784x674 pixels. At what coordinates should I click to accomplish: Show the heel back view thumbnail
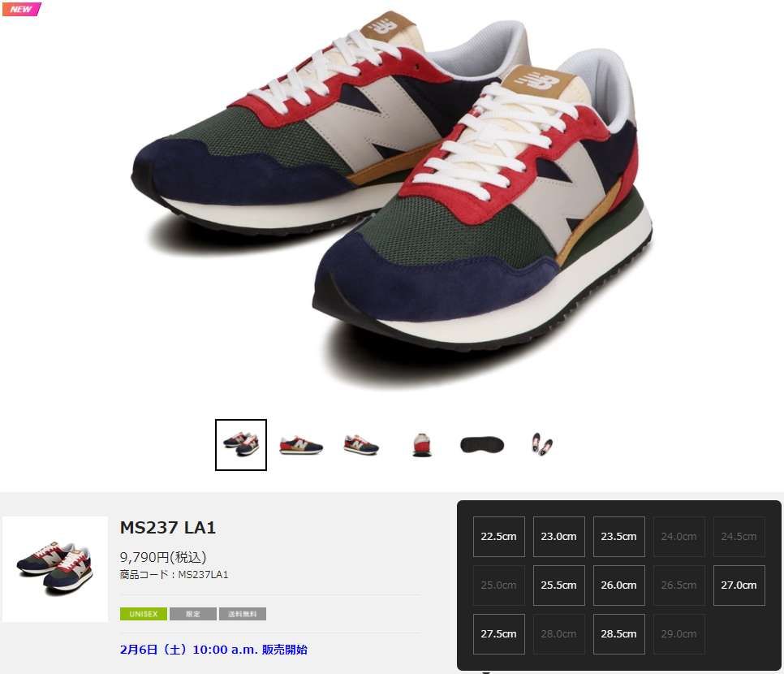421,445
